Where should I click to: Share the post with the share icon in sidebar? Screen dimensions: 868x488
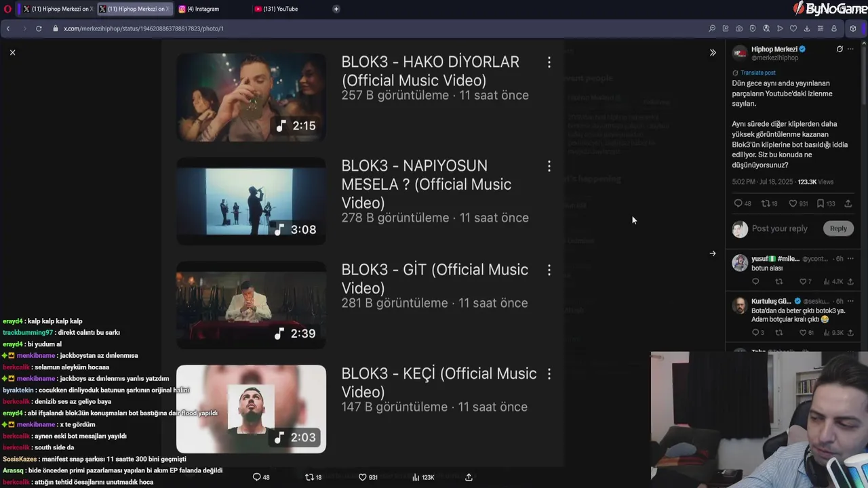[848, 203]
